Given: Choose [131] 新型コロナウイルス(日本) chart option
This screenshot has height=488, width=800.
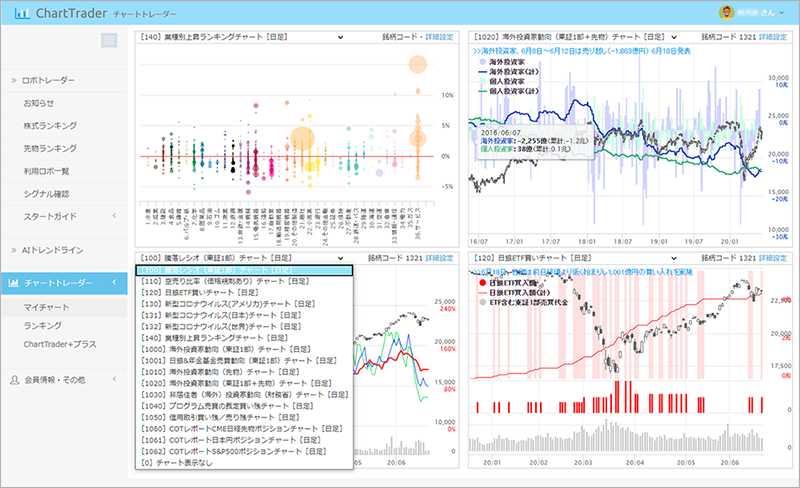Looking at the screenshot, I should [x=244, y=315].
